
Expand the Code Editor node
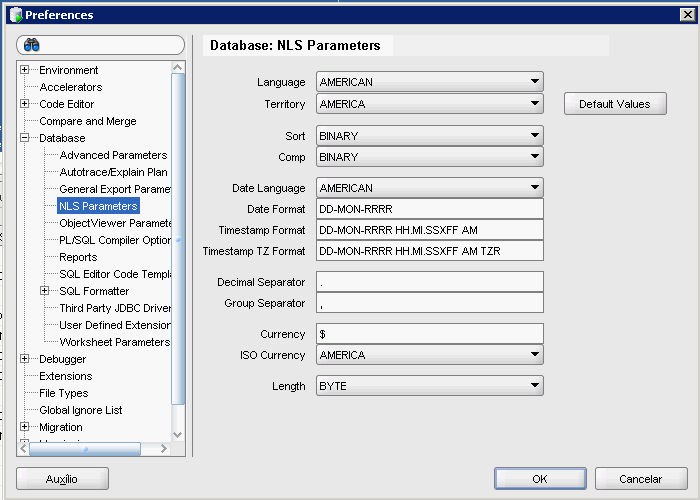point(25,104)
